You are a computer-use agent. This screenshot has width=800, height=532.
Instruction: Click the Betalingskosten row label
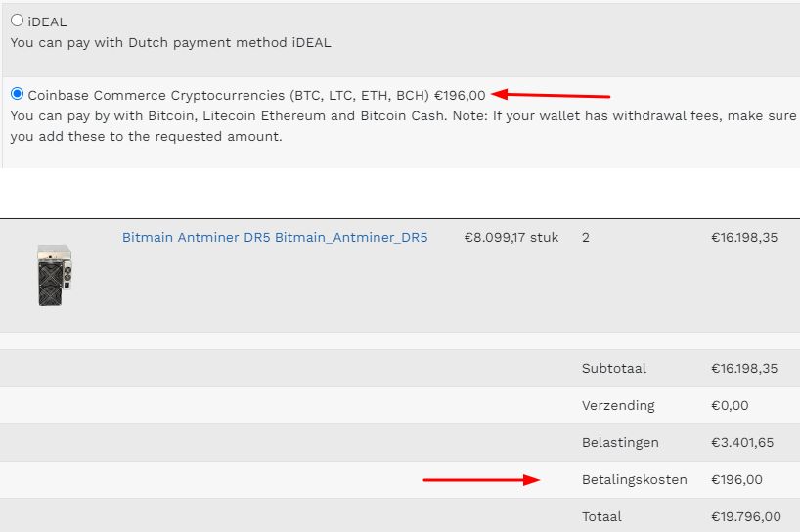635,479
